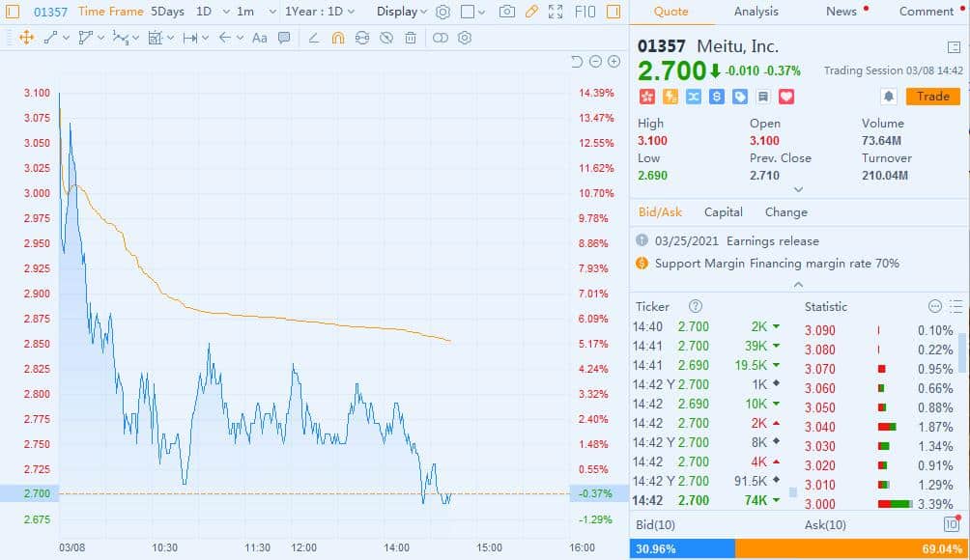The height and width of the screenshot is (560, 970).
Task: Click the orange Trade button
Action: 932,97
